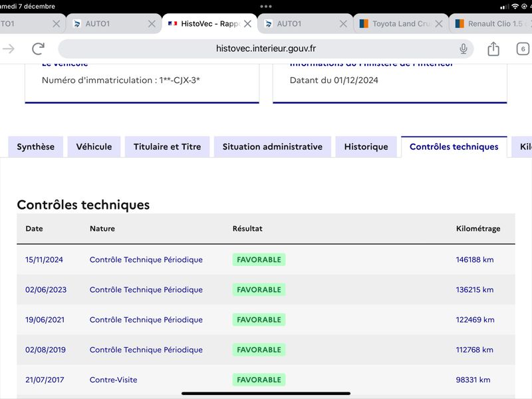Switch to the AUTO1 tab left of HistoVec

114,24
